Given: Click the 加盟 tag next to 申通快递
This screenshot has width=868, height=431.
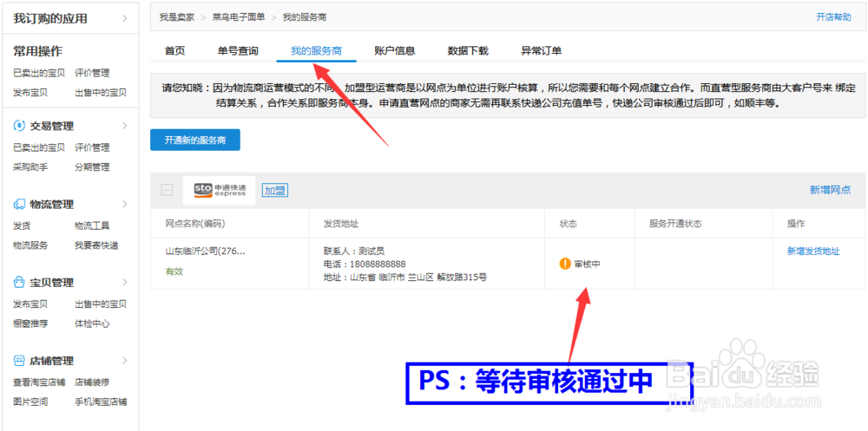Looking at the screenshot, I should pos(275,190).
